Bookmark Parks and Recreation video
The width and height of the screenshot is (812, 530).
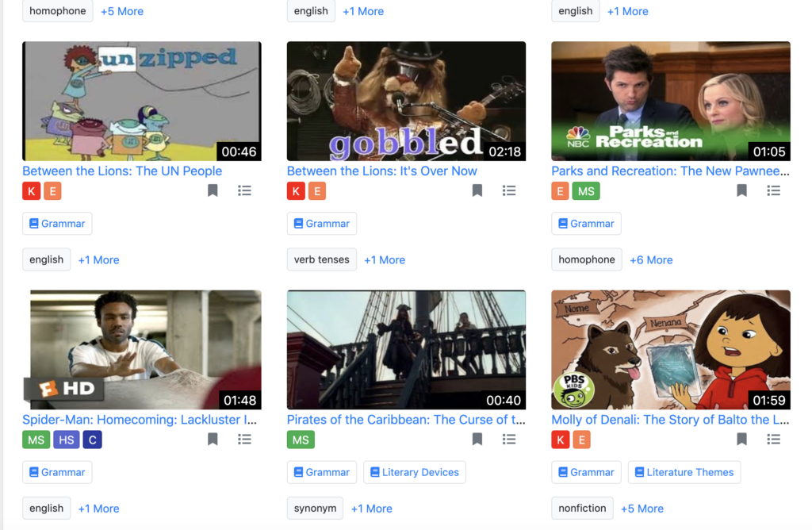(741, 190)
